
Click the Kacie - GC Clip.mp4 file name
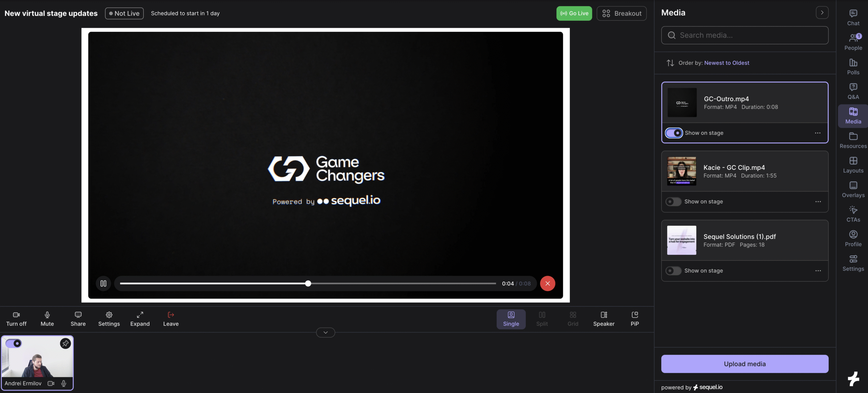(x=734, y=167)
